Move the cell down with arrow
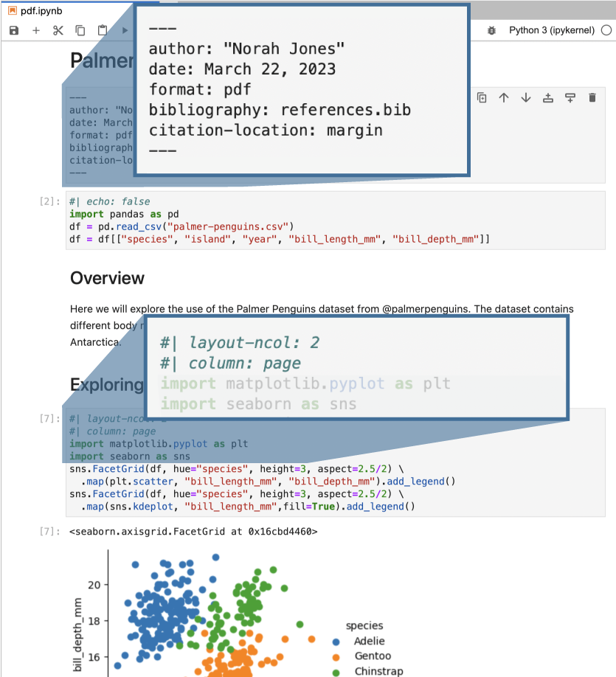 pos(526,98)
